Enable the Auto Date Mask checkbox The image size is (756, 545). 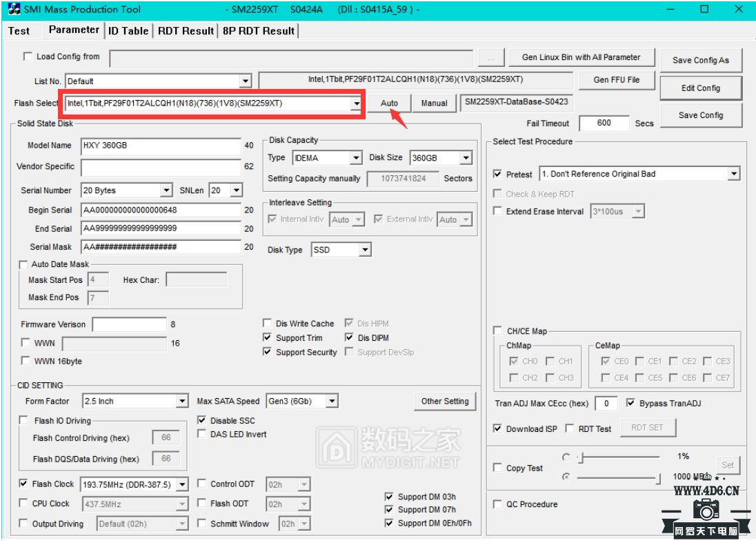[23, 264]
